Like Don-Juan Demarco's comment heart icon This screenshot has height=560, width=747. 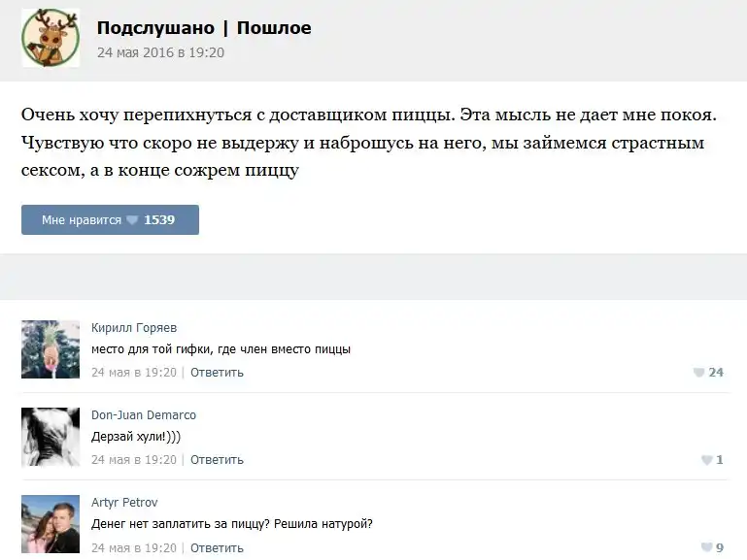click(x=706, y=460)
